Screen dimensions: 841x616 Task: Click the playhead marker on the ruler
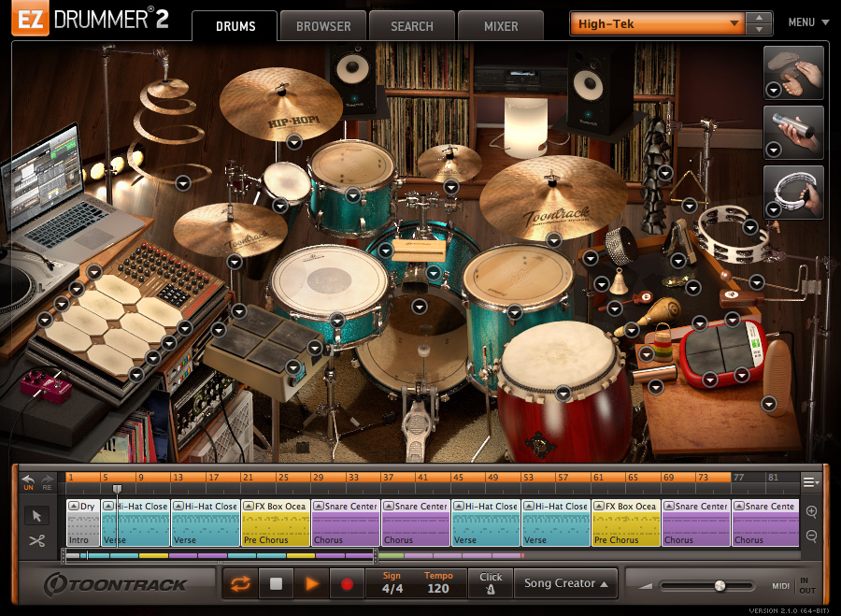click(117, 489)
